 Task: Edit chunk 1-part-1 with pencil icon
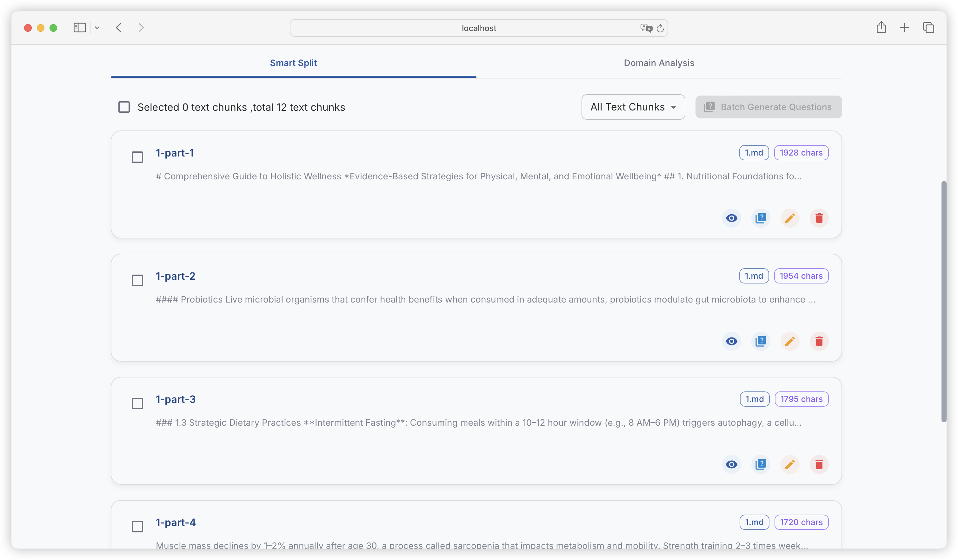pos(789,218)
